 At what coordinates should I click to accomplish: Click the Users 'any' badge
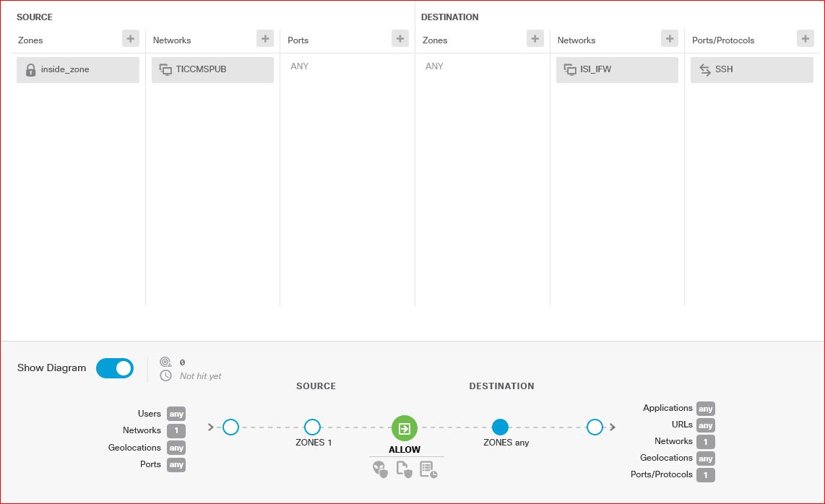(x=176, y=414)
